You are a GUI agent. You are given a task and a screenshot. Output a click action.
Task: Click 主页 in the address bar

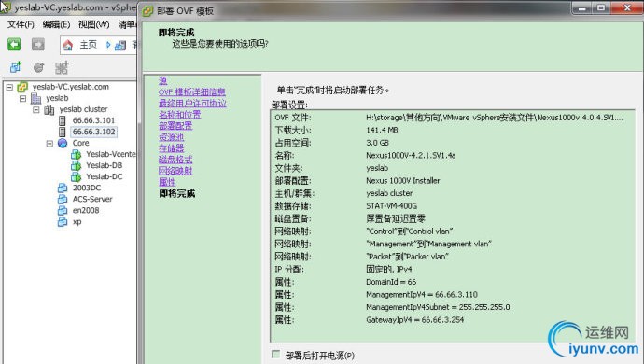pos(89,45)
